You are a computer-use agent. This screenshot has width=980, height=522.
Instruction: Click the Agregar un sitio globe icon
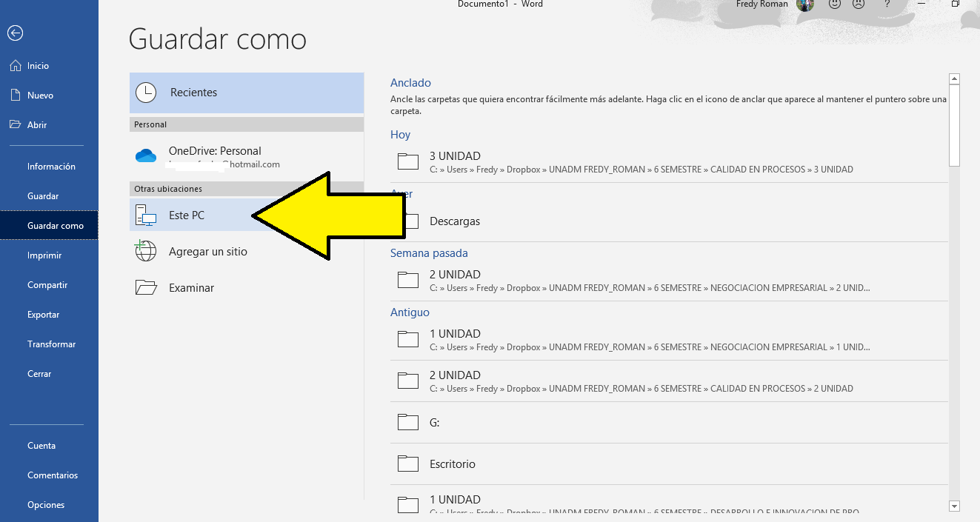coord(145,250)
